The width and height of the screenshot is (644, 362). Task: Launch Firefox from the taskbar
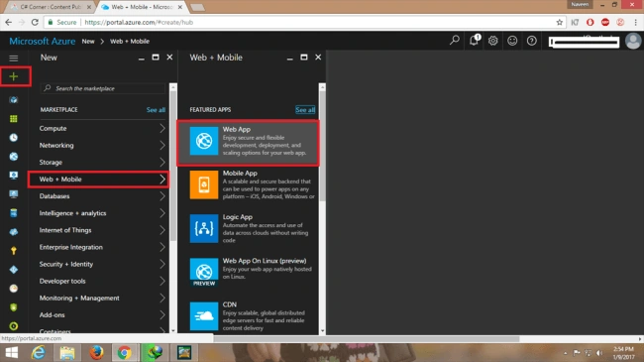click(97, 352)
